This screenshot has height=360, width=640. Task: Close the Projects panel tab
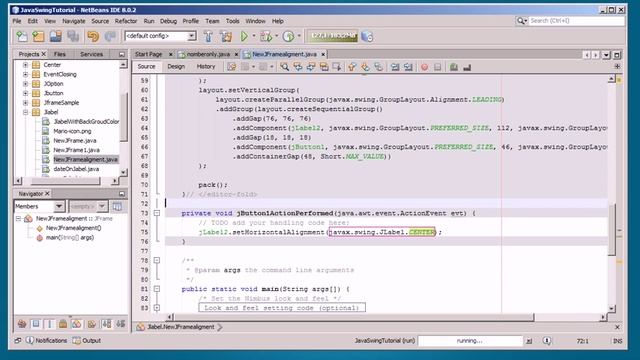[44, 54]
